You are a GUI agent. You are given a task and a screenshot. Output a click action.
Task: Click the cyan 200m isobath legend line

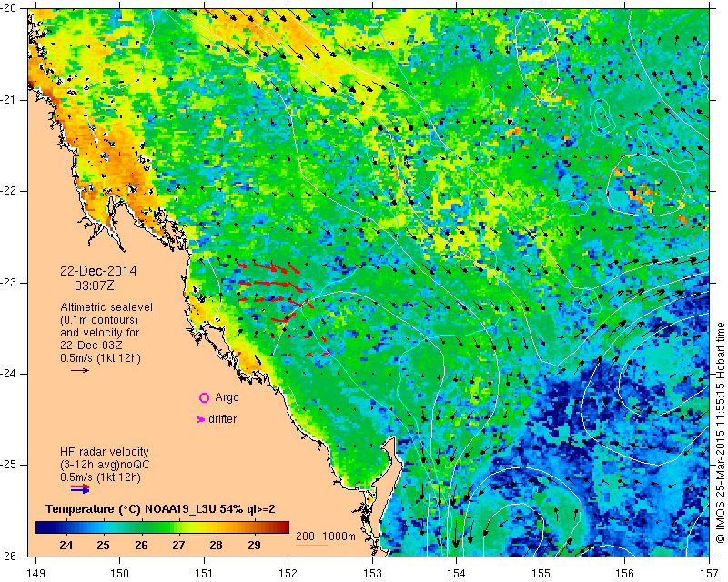coord(311,545)
